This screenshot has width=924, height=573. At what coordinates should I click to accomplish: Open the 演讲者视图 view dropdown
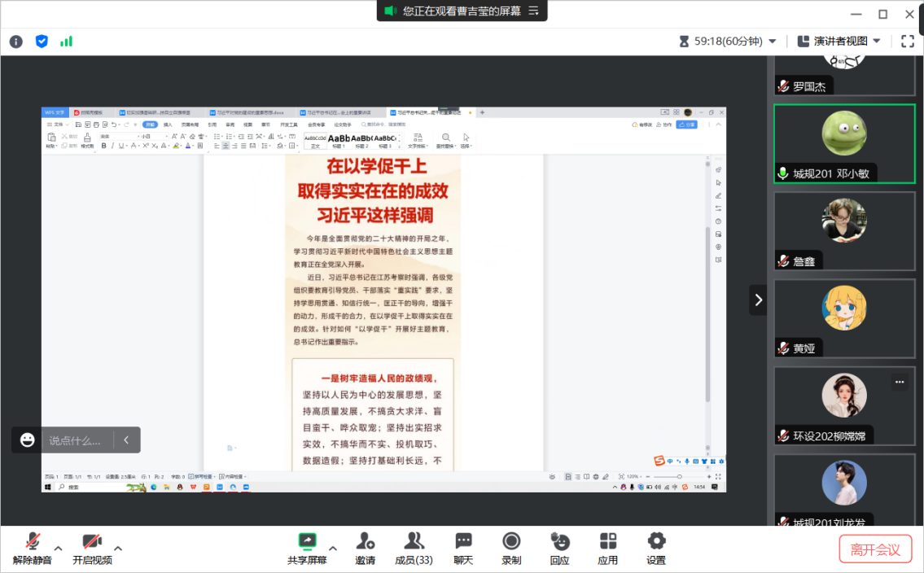839,42
